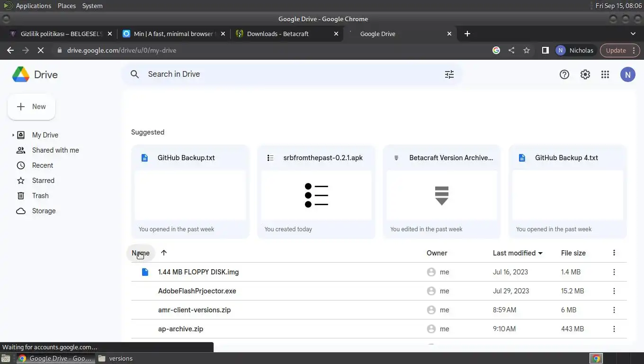The width and height of the screenshot is (644, 364).
Task: Switch to the Min browser tab
Action: pyautogui.click(x=173, y=34)
